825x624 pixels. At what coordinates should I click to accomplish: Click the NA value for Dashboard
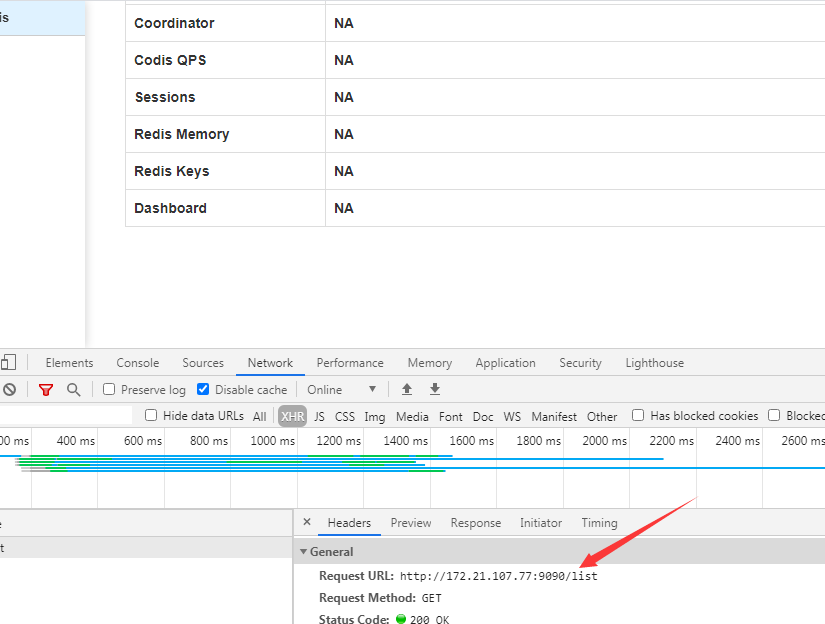(344, 208)
